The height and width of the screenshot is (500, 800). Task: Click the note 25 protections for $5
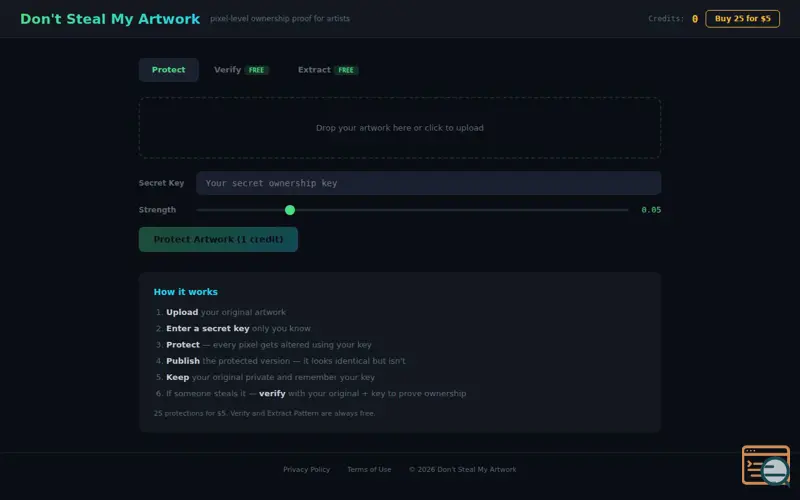[x=264, y=413]
